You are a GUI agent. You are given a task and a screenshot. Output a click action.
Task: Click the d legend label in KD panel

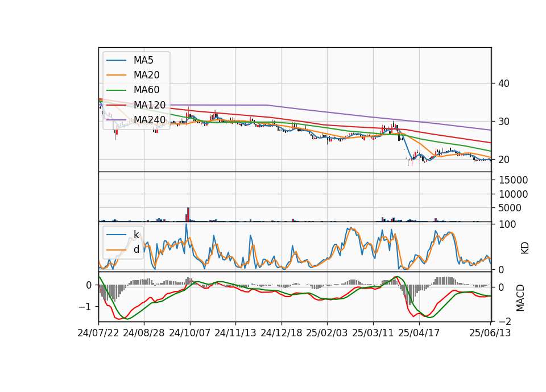tap(136, 249)
